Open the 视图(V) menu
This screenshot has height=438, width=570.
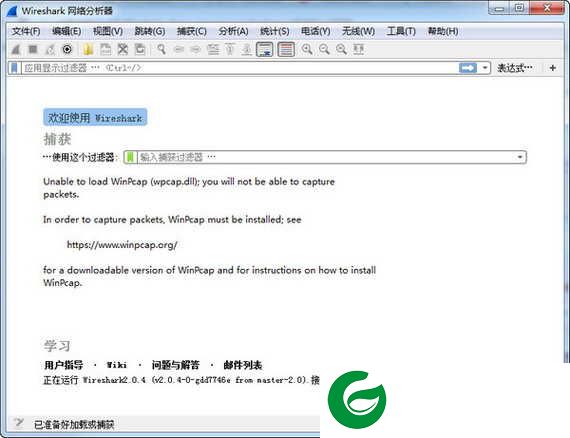point(108,31)
